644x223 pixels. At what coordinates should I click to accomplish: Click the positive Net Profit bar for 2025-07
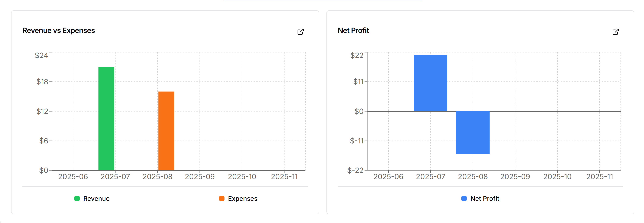(430, 83)
